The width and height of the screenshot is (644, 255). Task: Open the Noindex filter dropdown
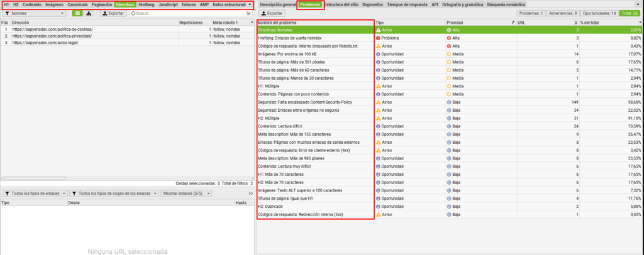click(35, 14)
